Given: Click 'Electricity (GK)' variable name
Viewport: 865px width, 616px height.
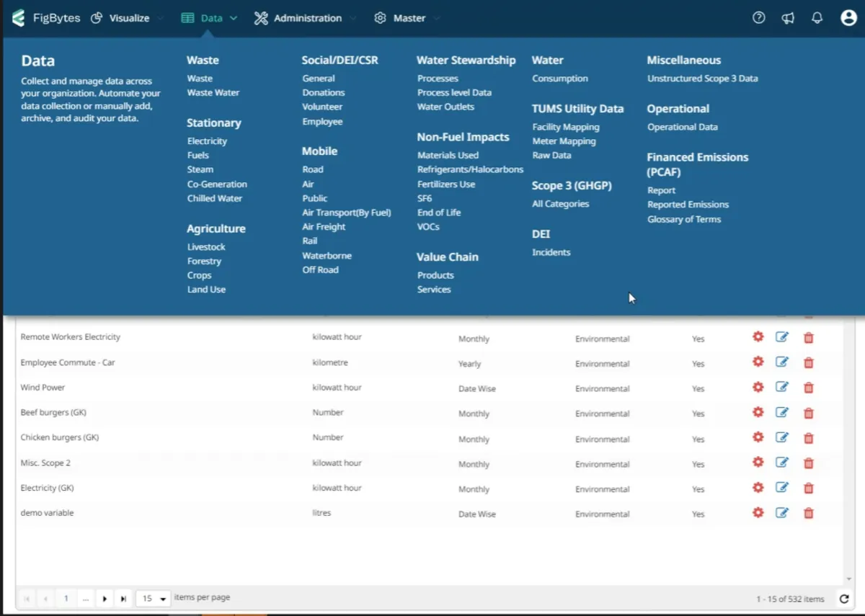Looking at the screenshot, I should pos(47,488).
